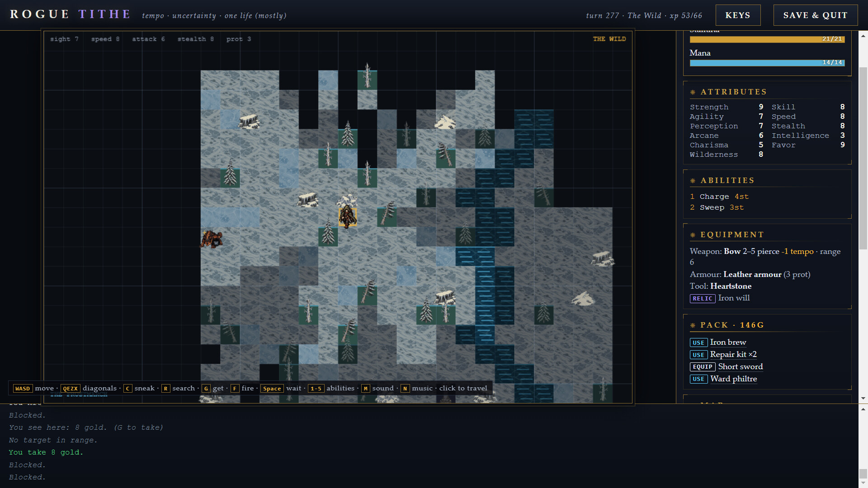Click the ROGUE TITHE title
The width and height of the screenshot is (868, 488).
point(71,14)
